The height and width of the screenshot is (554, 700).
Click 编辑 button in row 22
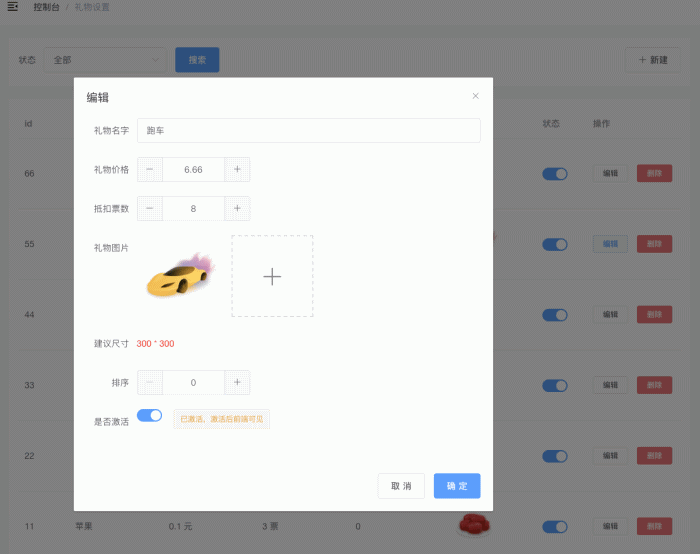610,455
